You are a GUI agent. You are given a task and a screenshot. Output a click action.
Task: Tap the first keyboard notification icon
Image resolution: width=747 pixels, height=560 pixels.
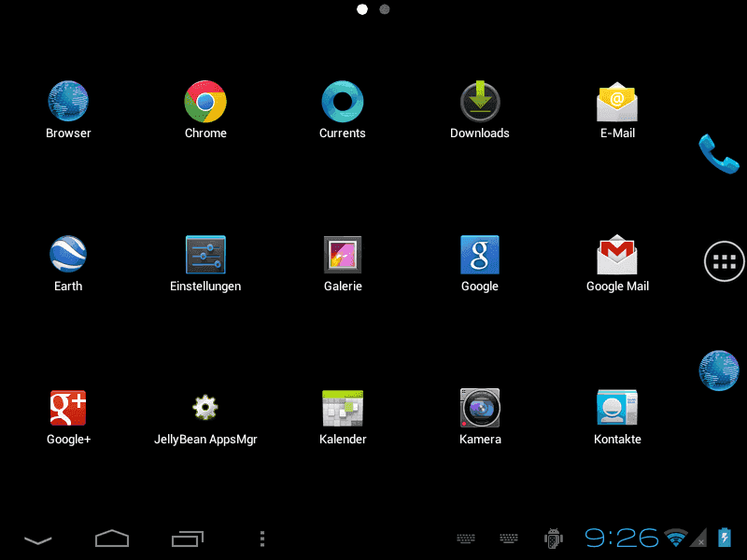tap(466, 539)
